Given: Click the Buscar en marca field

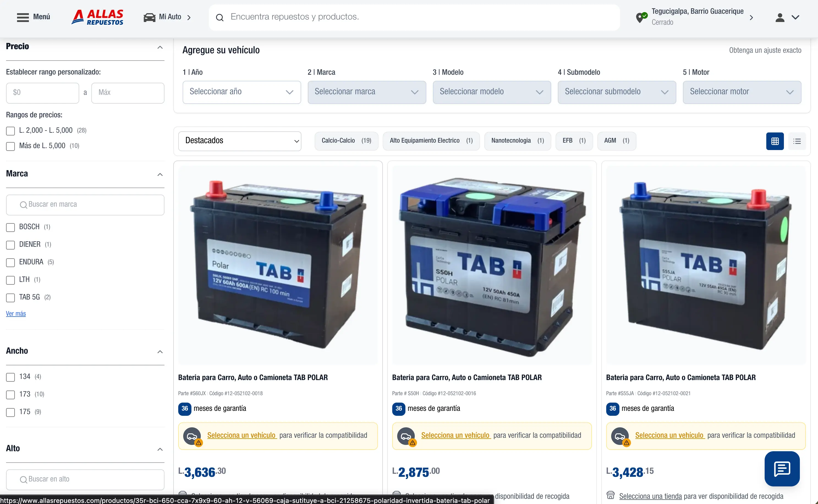Looking at the screenshot, I should pos(85,205).
